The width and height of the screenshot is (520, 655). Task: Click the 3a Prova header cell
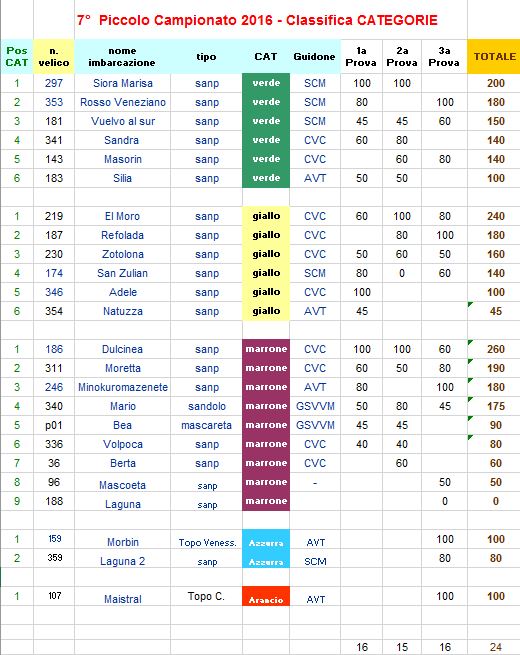click(444, 56)
